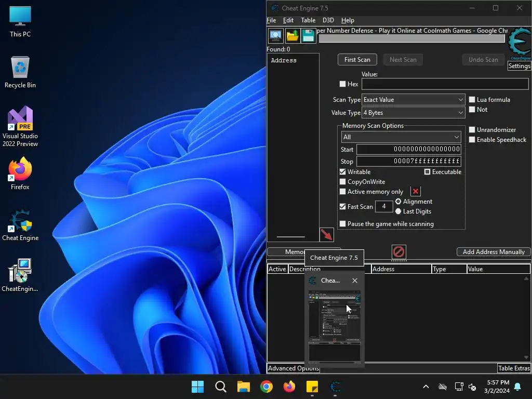The height and width of the screenshot is (399, 532).
Task: Open the D3D menu
Action: (328, 20)
